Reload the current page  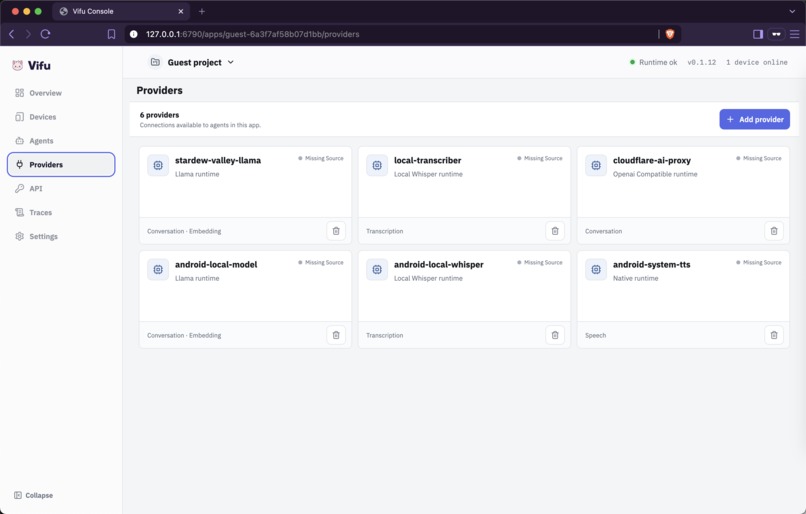(x=45, y=34)
